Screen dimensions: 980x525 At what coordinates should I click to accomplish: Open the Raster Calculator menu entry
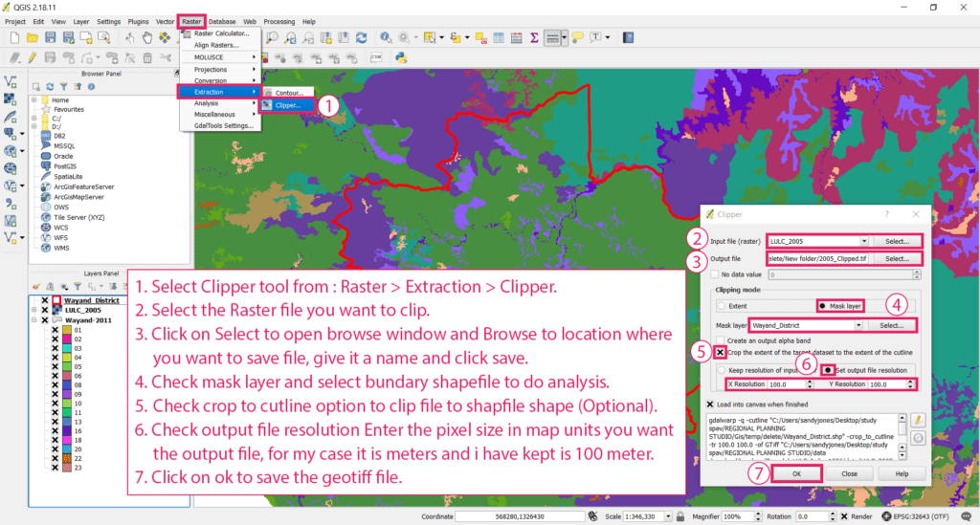point(220,33)
